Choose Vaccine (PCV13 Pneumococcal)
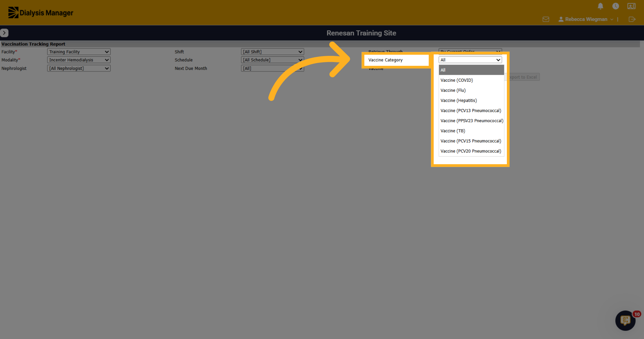The width and height of the screenshot is (644, 339). (x=471, y=111)
